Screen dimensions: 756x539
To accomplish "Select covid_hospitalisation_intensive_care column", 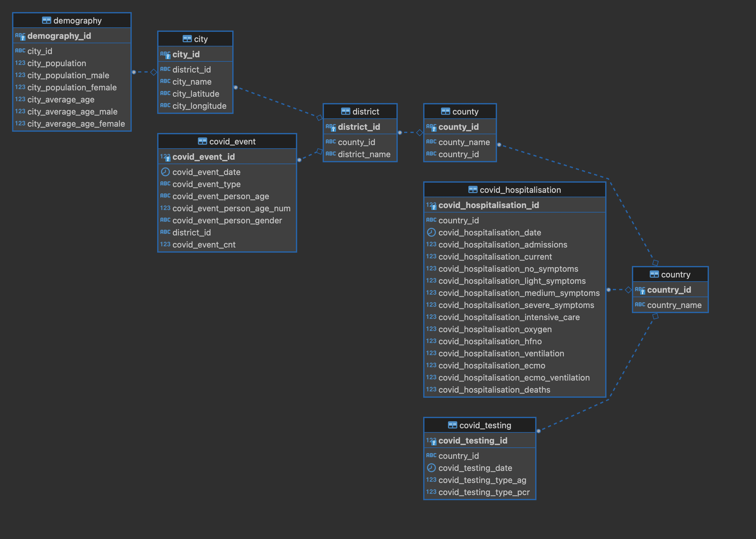I will click(x=509, y=317).
